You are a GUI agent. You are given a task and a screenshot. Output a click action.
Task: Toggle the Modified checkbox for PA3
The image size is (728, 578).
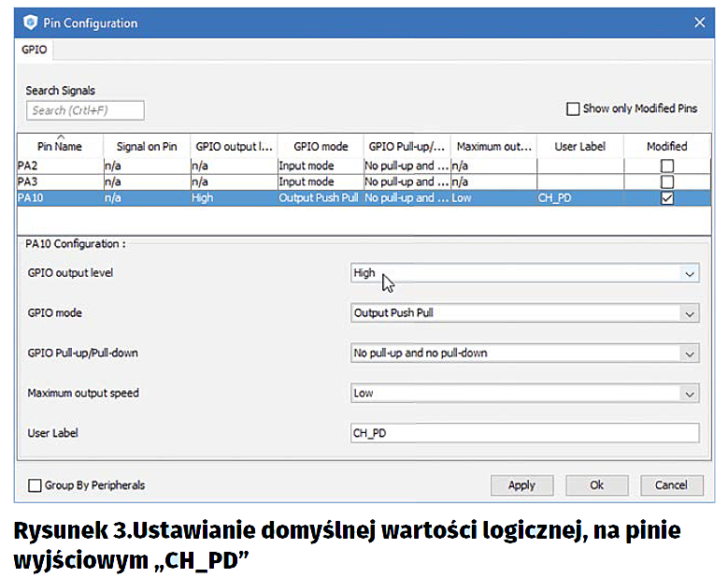click(x=666, y=181)
